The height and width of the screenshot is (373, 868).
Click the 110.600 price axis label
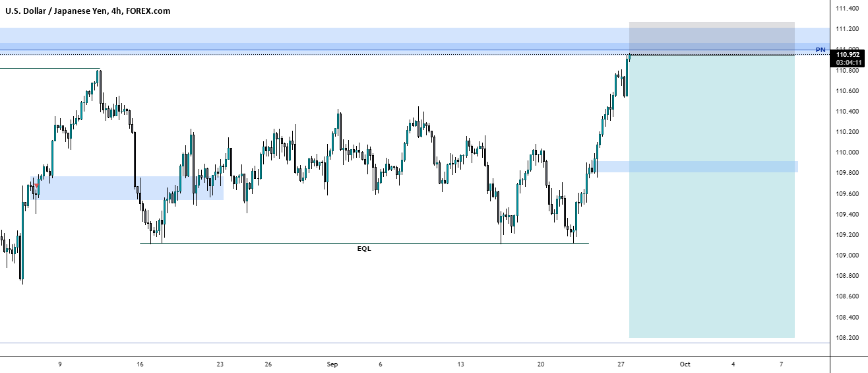tap(847, 91)
